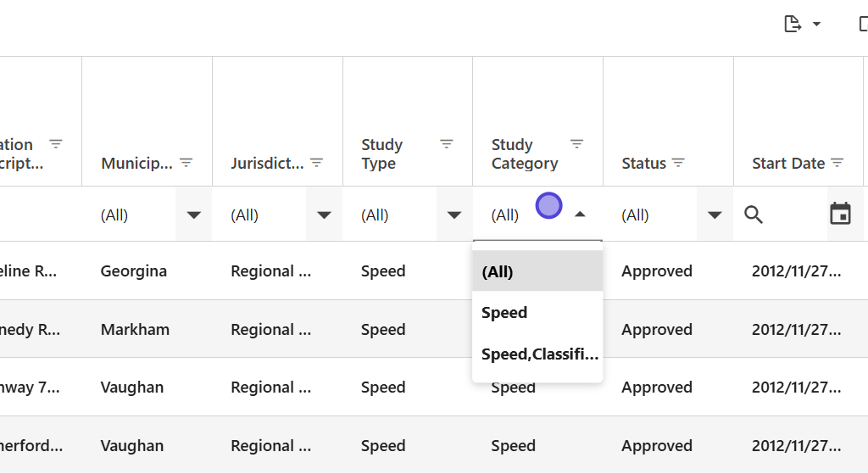The height and width of the screenshot is (474, 868).
Task: Click the Status column filter icon
Action: [x=678, y=163]
